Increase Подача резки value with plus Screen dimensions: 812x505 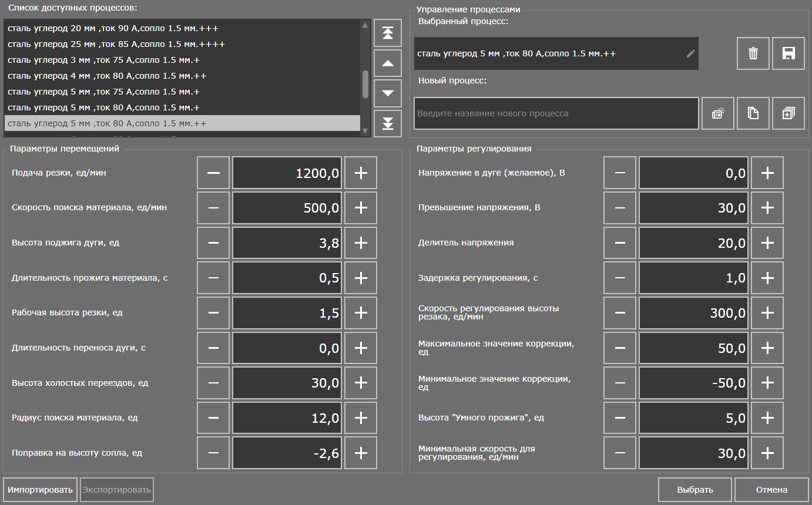[360, 173]
